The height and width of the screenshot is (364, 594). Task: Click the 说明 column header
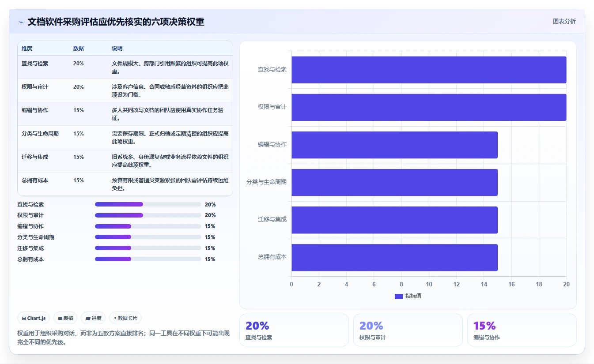click(x=117, y=49)
